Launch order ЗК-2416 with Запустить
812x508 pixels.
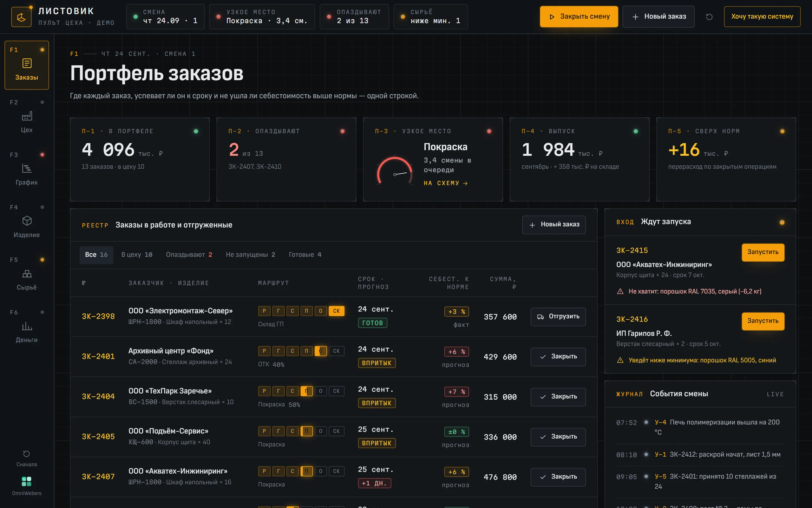pos(763,321)
